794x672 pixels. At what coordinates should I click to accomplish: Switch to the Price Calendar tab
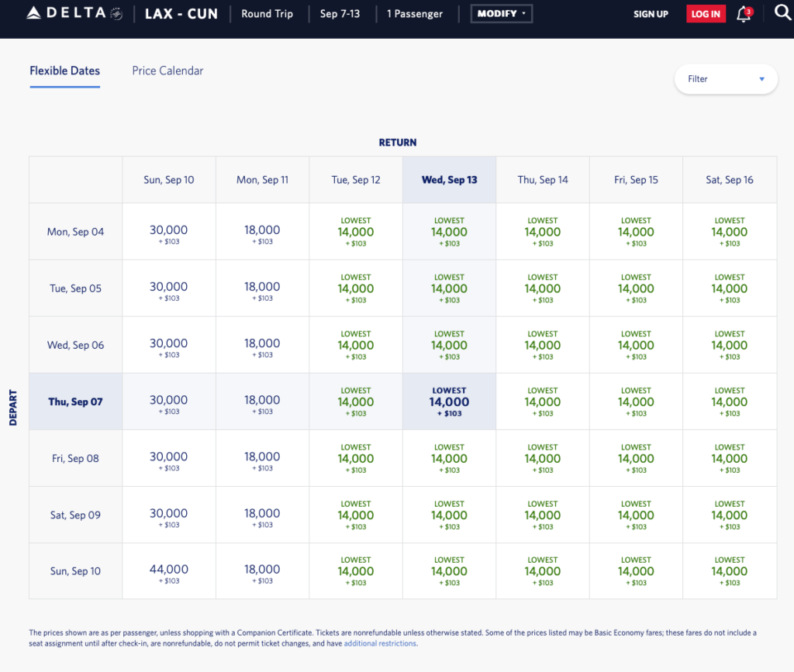tap(167, 71)
